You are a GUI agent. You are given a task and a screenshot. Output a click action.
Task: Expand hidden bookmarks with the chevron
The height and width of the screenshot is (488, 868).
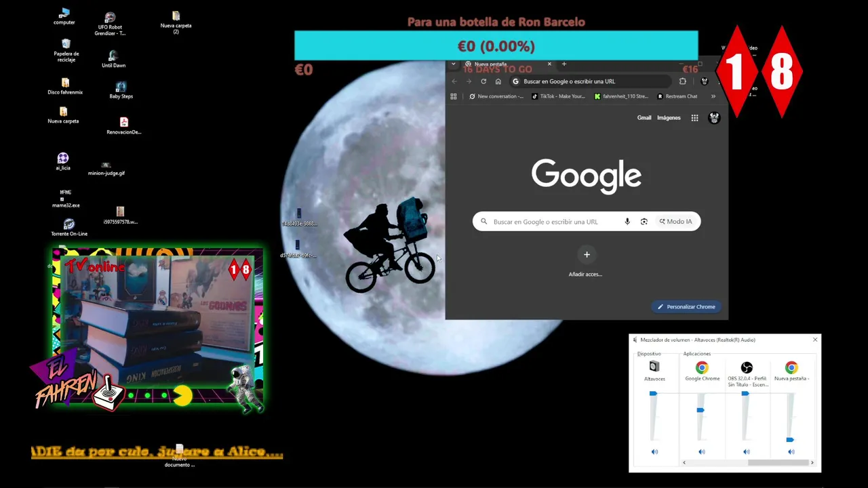click(x=713, y=96)
